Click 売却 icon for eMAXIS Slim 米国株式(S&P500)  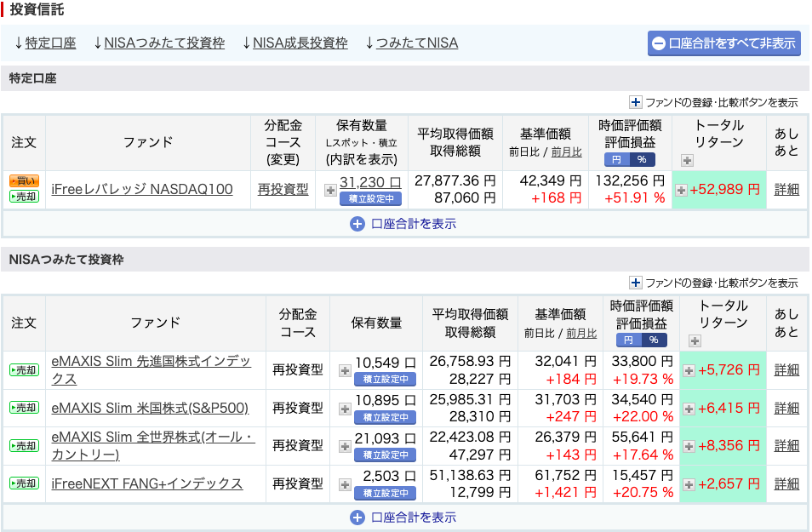[24, 408]
